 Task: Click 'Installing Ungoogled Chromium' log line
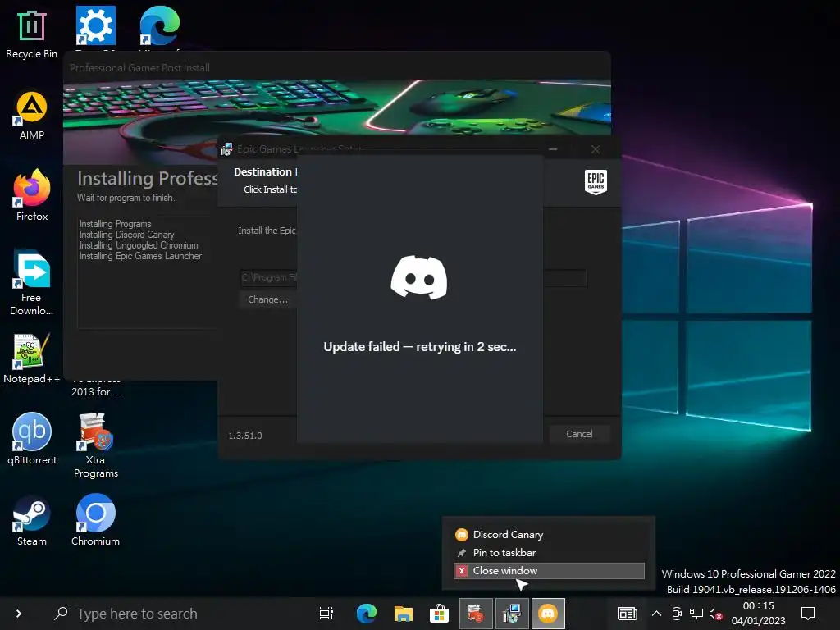pyautogui.click(x=139, y=245)
